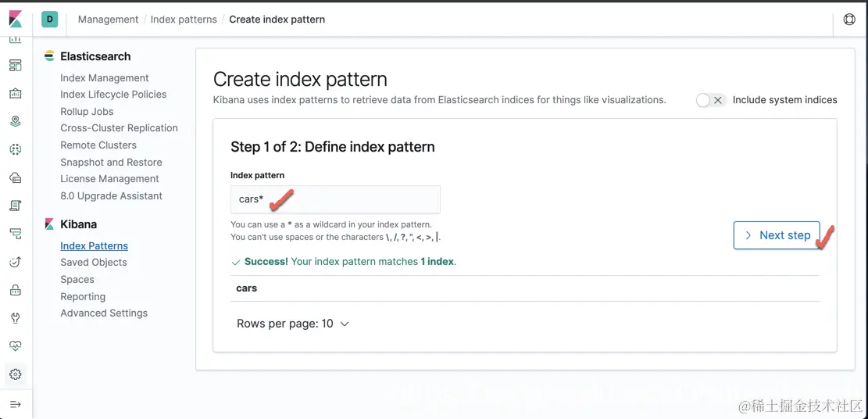Image resolution: width=868 pixels, height=419 pixels.
Task: Open Stack Monitoring heartbeat icon
Action: [16, 346]
